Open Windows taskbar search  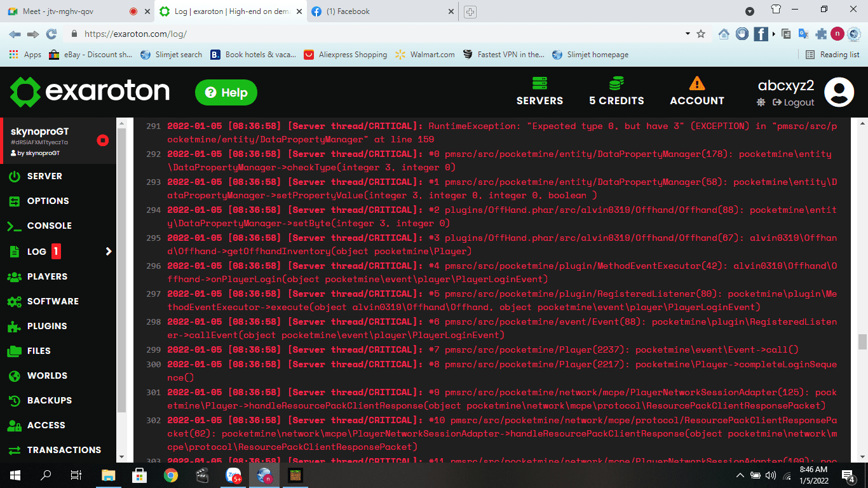46,475
